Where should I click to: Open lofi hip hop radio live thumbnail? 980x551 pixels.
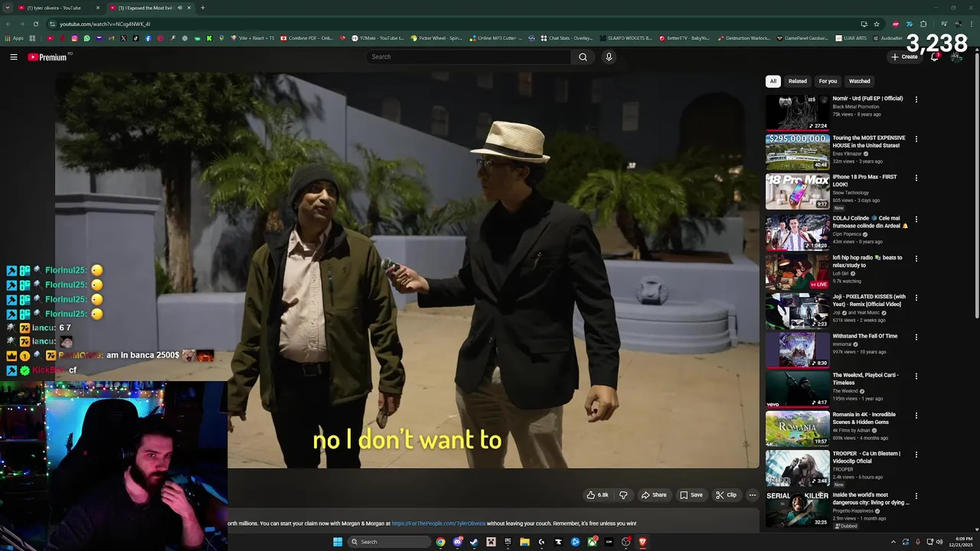point(797,271)
